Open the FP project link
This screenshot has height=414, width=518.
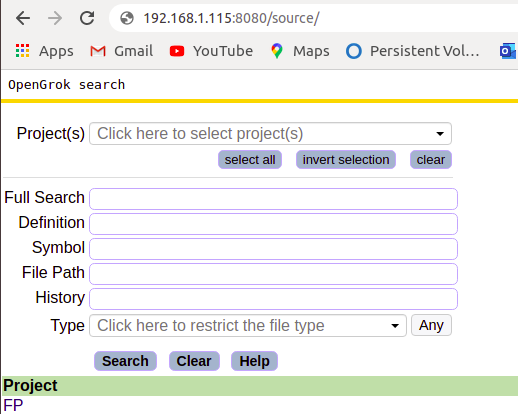pyautogui.click(x=13, y=405)
